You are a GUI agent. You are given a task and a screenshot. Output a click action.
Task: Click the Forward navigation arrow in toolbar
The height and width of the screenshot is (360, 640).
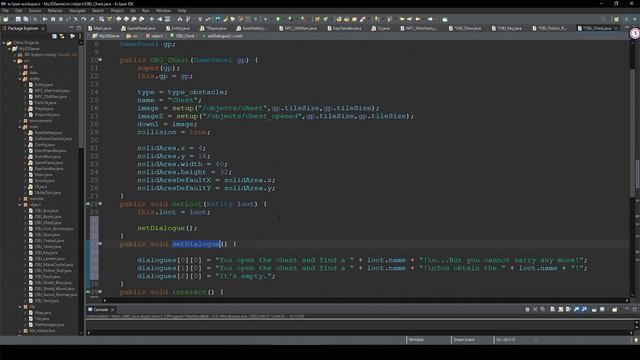(x=430, y=19)
